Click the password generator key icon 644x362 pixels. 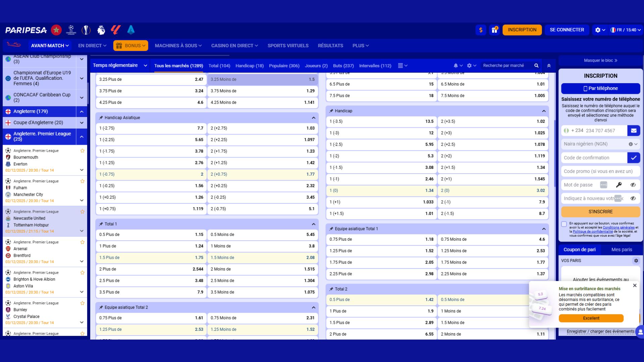pos(619,185)
